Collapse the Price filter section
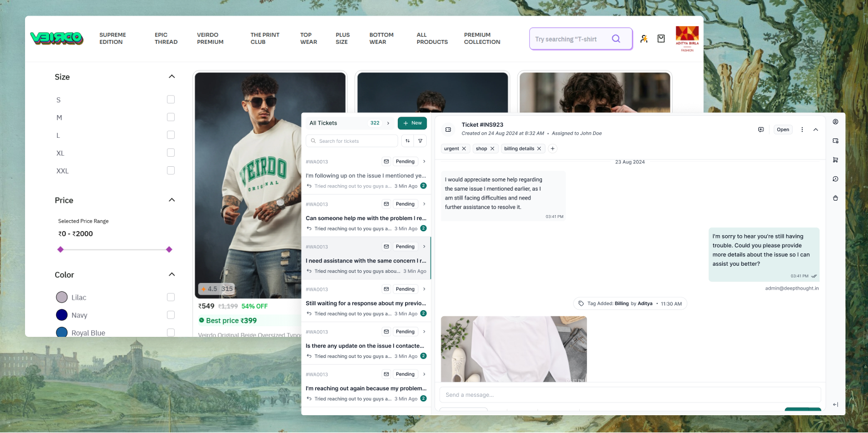Image resolution: width=868 pixels, height=433 pixels. [172, 200]
